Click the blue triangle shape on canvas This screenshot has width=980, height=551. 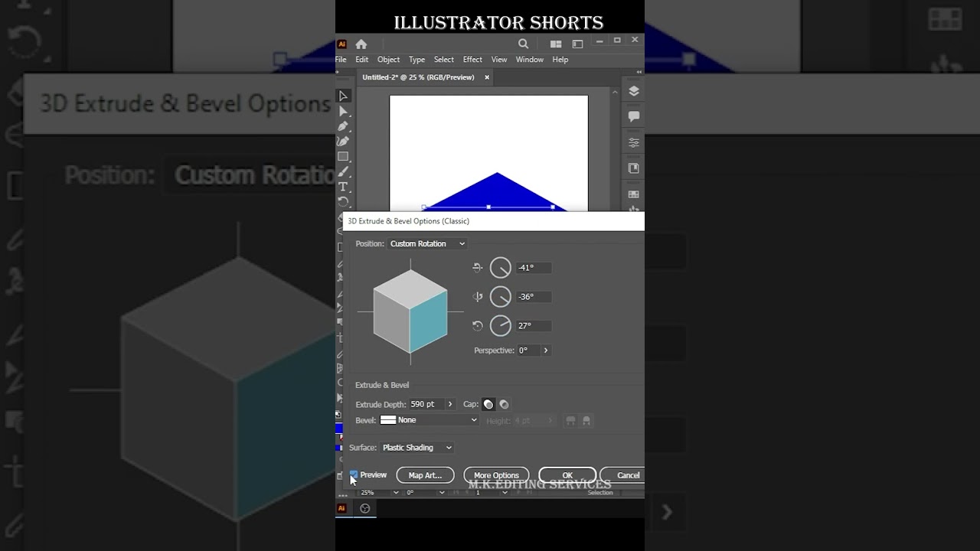(497, 193)
